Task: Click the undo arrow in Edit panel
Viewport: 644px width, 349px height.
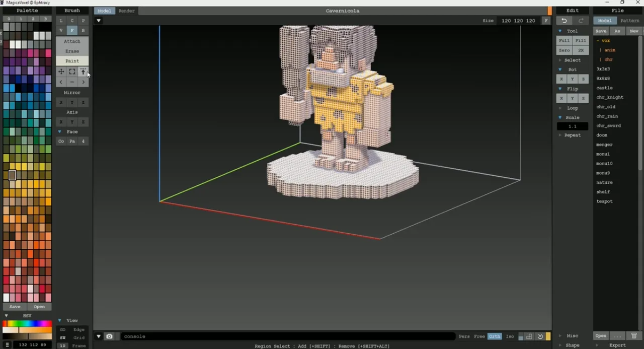Action: [x=564, y=21]
